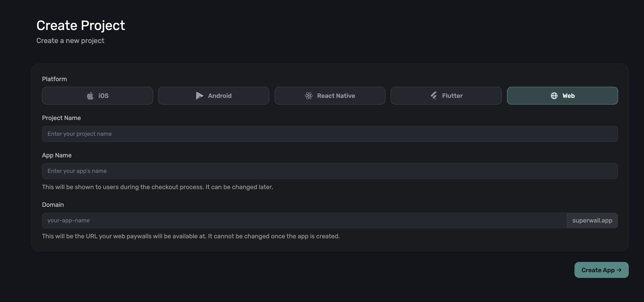644x302 pixels.
Task: Select the Web platform label
Action: (568, 96)
